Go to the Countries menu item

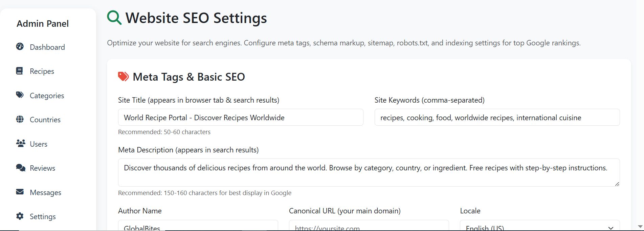(45, 120)
